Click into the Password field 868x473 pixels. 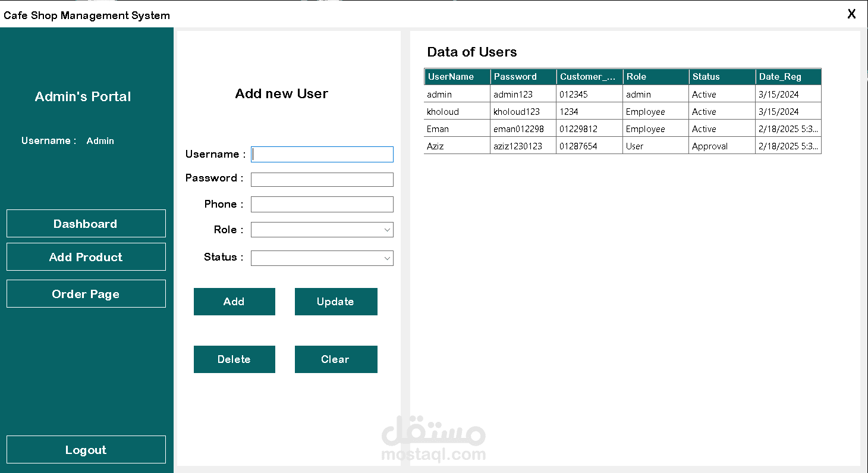[322, 180]
